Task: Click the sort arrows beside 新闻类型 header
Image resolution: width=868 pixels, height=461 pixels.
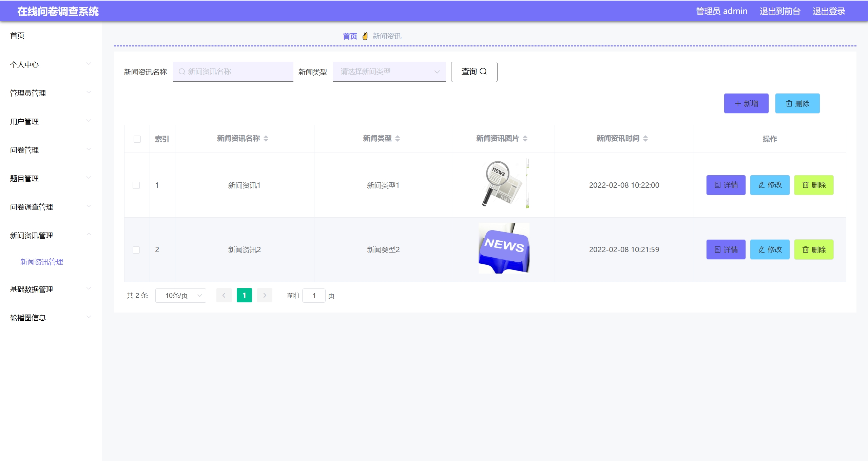Action: [398, 139]
